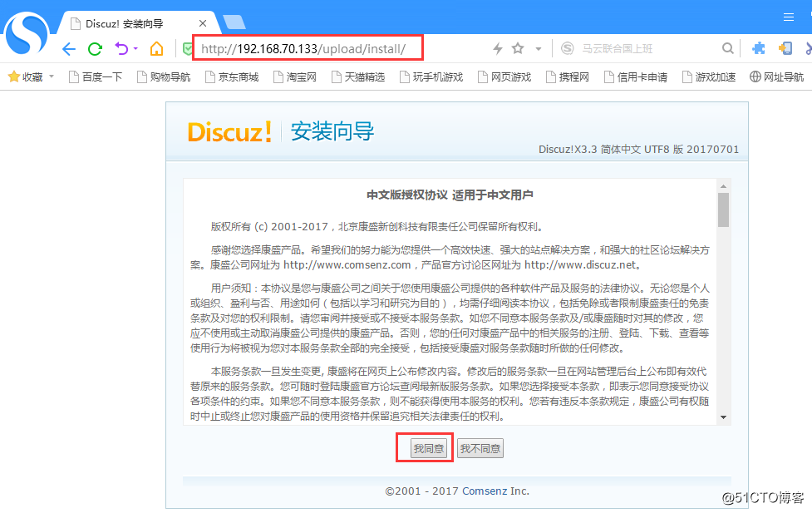Open the 购物导航 bookmark
Image resolution: width=812 pixels, height=513 pixels.
pos(164,77)
